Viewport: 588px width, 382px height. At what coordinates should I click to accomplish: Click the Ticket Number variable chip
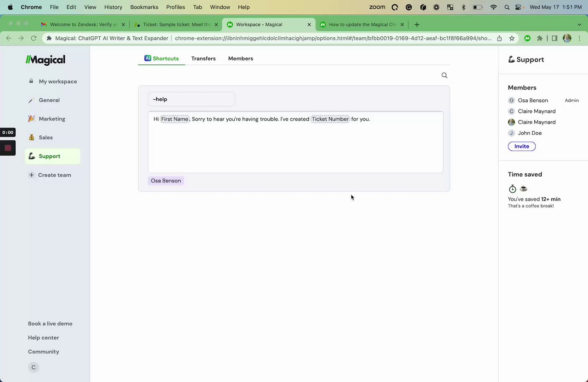click(330, 119)
